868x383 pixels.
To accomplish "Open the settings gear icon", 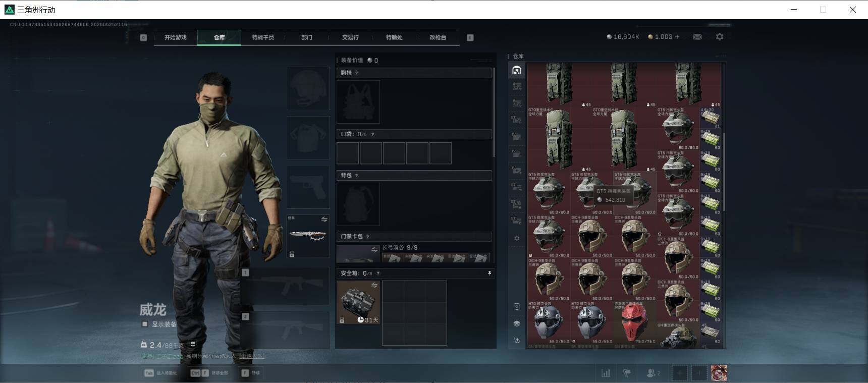I will (720, 37).
